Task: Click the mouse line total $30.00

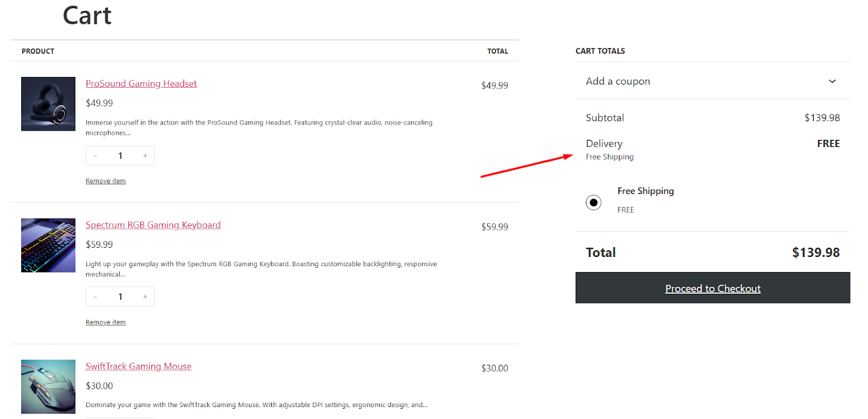Action: [495, 369]
